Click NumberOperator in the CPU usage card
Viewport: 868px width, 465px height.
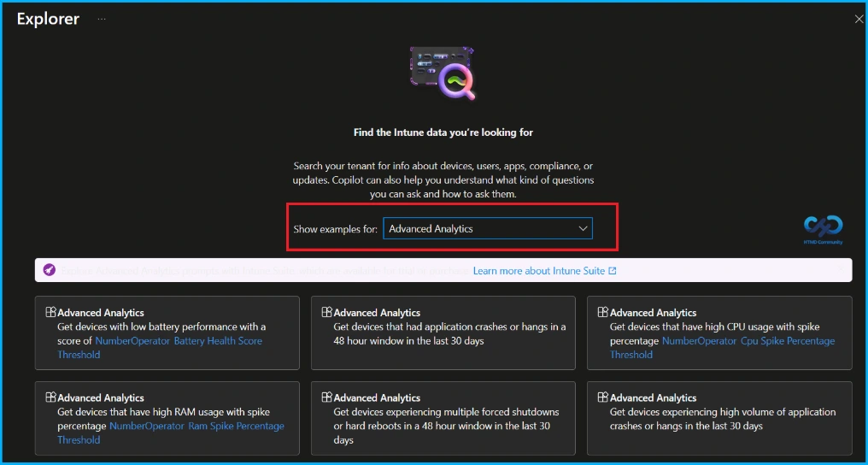[699, 341]
